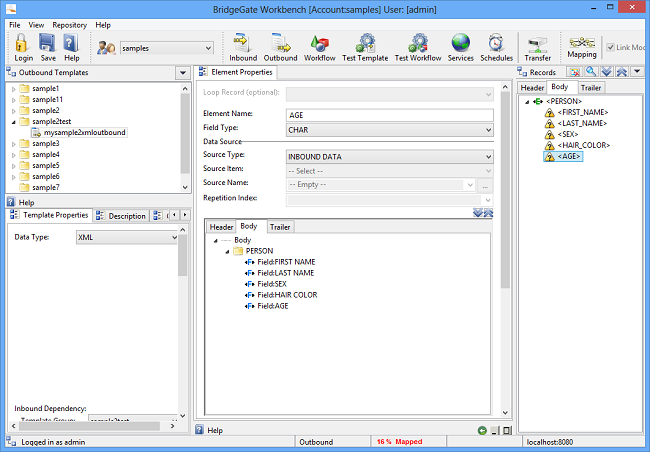Select the PERSON folder in Body tree
This screenshot has width=650, height=452.
(253, 251)
